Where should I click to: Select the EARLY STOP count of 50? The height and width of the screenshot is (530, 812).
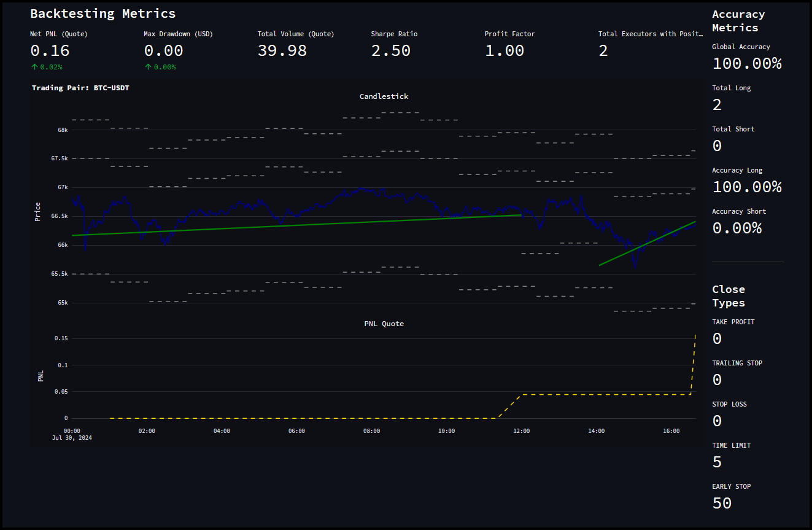coord(721,502)
